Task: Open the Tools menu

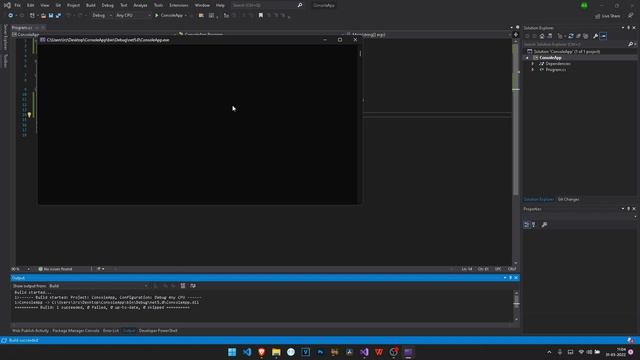Action: point(158,5)
